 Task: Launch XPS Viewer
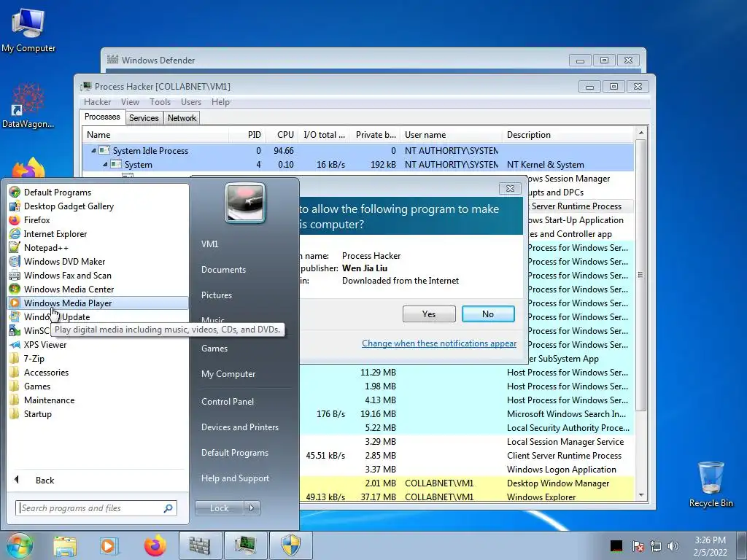[x=45, y=345]
